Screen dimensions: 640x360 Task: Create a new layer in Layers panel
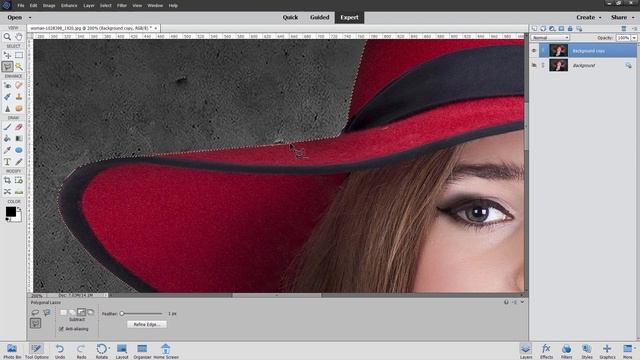pyautogui.click(x=534, y=29)
